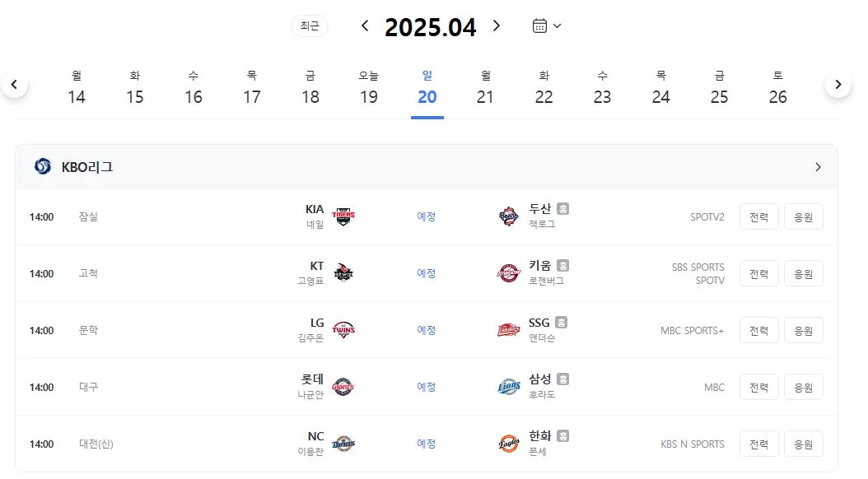Click 응원 button for NC vs 한화
868x479 pixels.
[803, 444]
